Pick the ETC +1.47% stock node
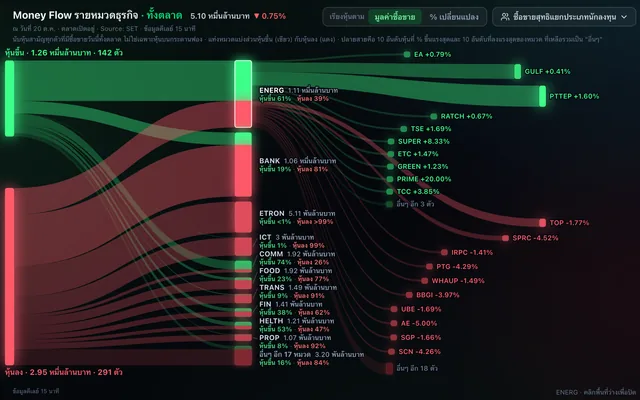The image size is (640, 400). (413, 154)
